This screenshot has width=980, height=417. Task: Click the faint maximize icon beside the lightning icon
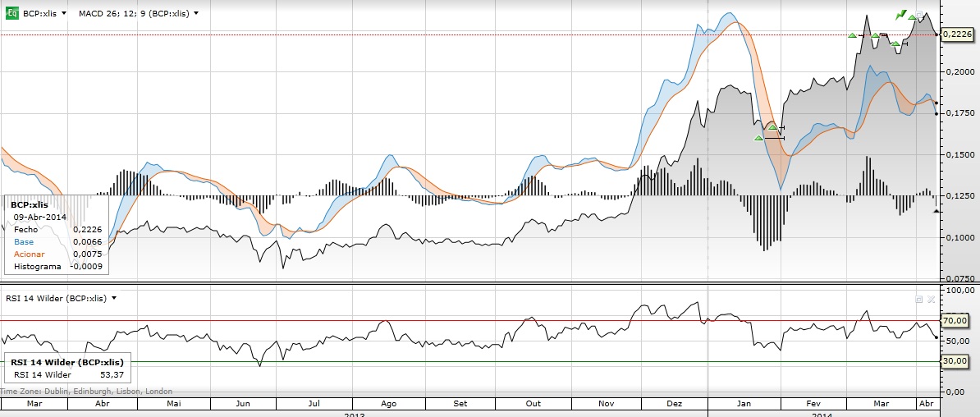918,14
